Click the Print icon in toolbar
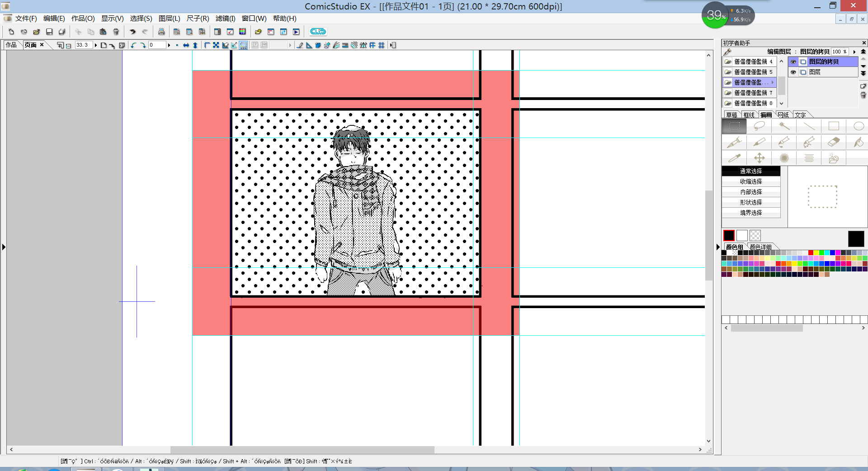 161,32
